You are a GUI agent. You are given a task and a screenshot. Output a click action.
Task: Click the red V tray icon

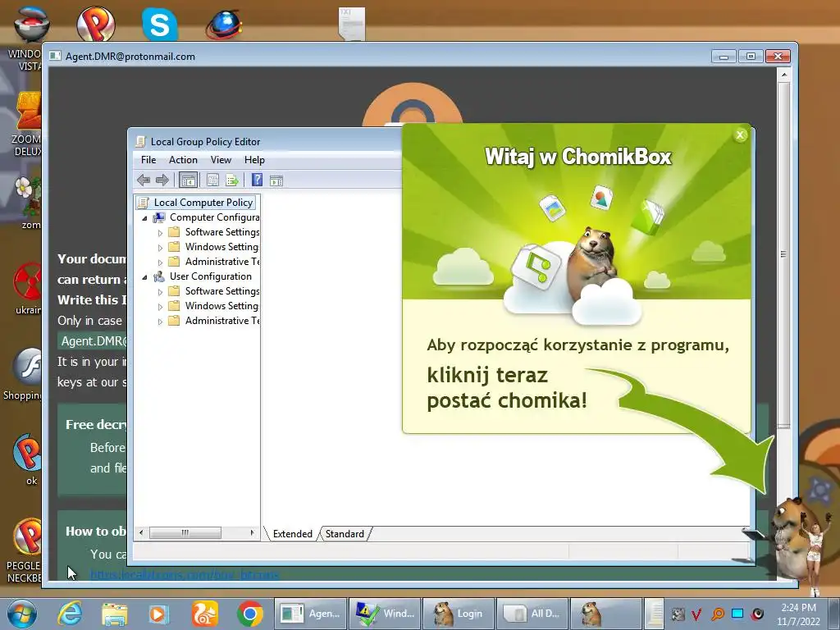point(696,614)
